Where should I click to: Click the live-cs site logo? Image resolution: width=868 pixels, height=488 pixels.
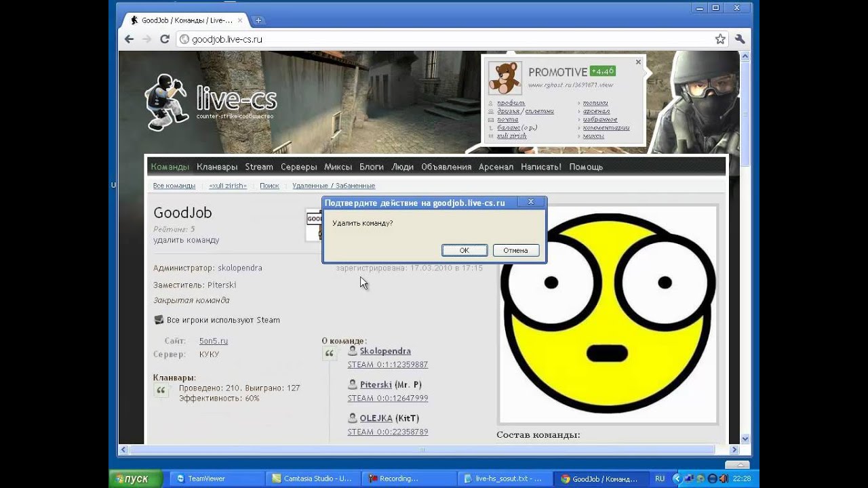click(x=211, y=102)
